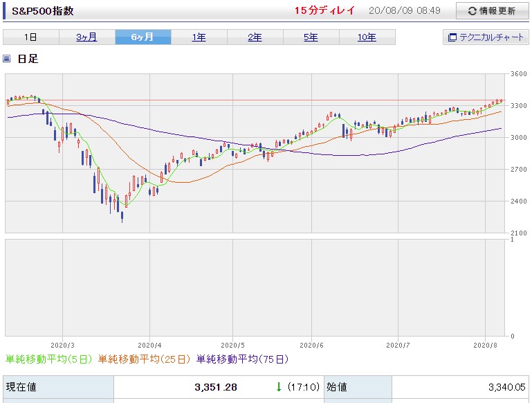Select the 6ヶ月 period tab

[x=143, y=37]
